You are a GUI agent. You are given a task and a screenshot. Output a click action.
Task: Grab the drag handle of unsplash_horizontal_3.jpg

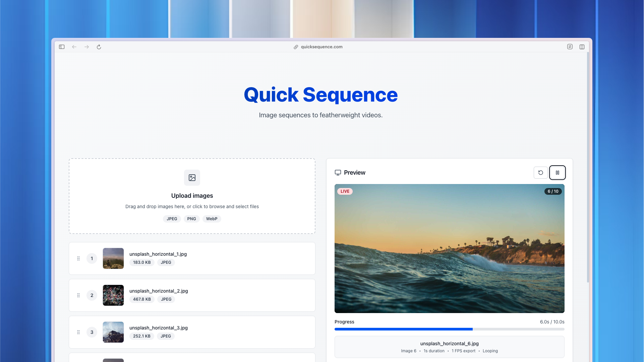point(78,332)
